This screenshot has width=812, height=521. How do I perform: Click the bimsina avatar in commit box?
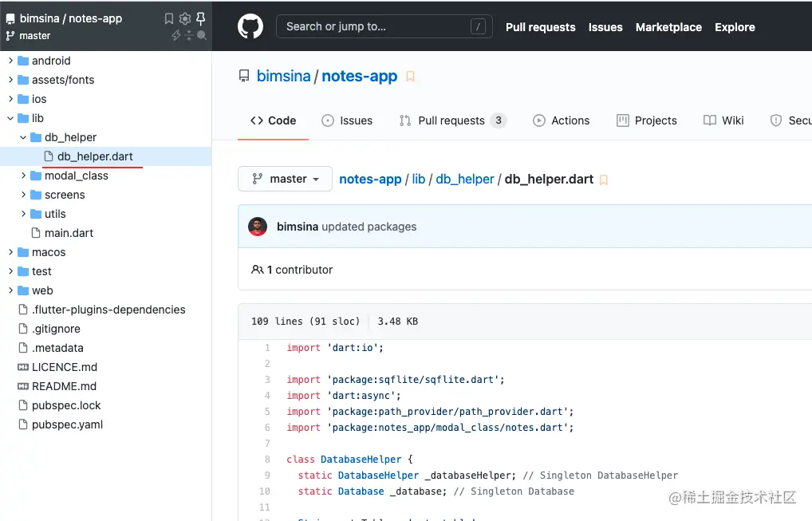[258, 227]
